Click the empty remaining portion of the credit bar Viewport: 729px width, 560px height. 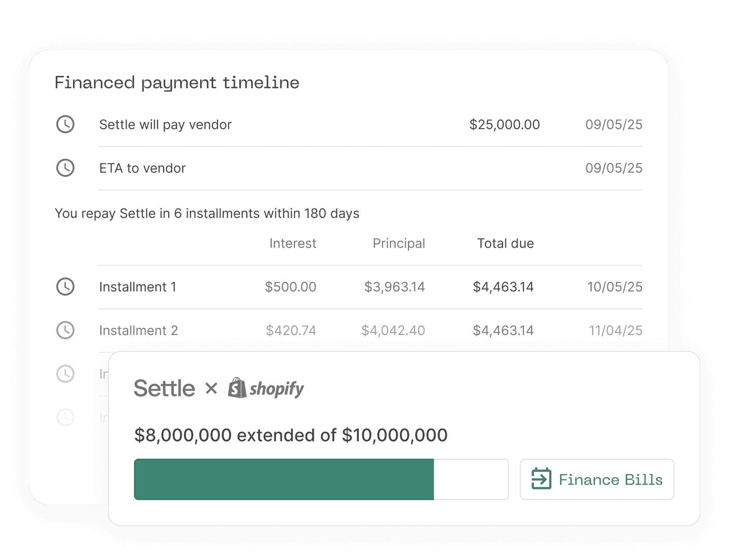471,479
